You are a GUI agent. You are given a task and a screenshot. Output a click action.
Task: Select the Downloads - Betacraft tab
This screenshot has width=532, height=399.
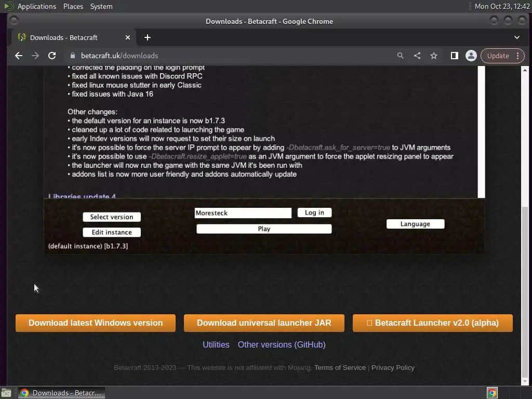click(74, 37)
